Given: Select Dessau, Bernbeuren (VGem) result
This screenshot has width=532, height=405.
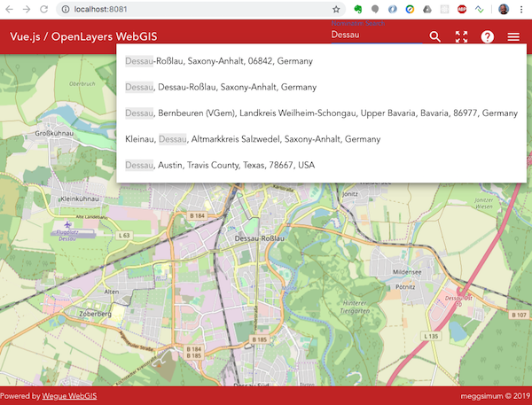Looking at the screenshot, I should coord(321,113).
